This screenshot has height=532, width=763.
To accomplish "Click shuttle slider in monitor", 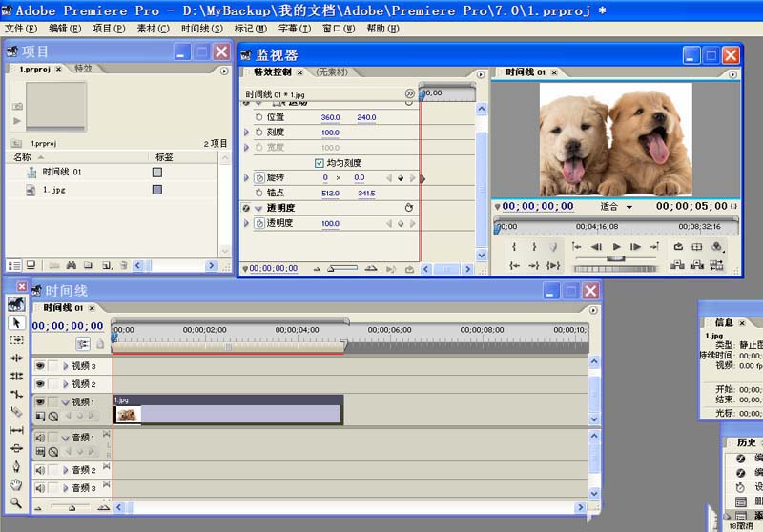I will tap(615, 258).
